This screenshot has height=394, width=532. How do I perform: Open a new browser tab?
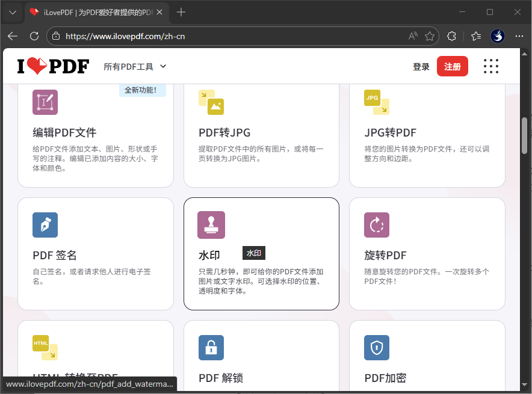pyautogui.click(x=182, y=11)
